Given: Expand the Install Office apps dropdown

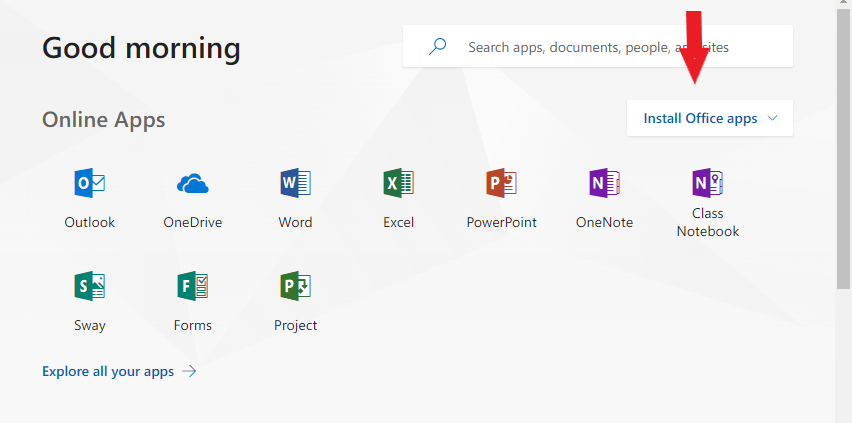Looking at the screenshot, I should click(710, 119).
